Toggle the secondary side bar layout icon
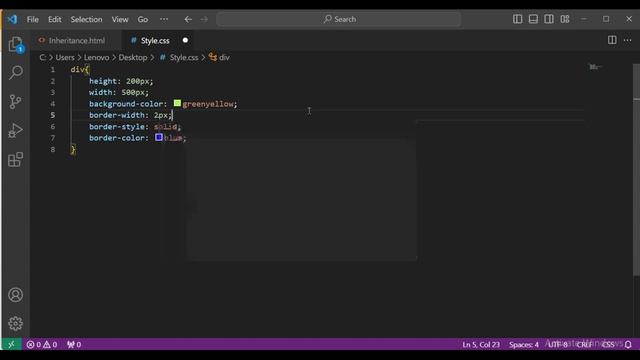This screenshot has width=640, height=360. pos(549,19)
